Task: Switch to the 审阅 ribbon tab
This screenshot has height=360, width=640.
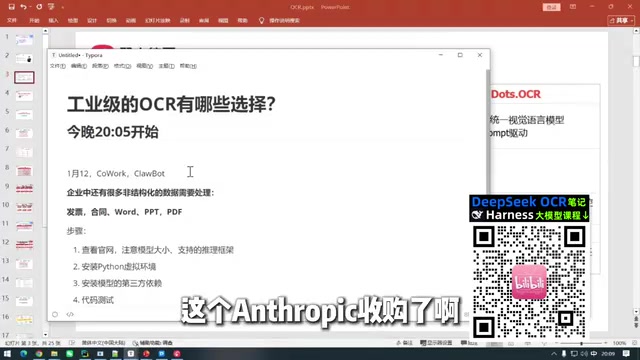Action: pyautogui.click(x=204, y=20)
